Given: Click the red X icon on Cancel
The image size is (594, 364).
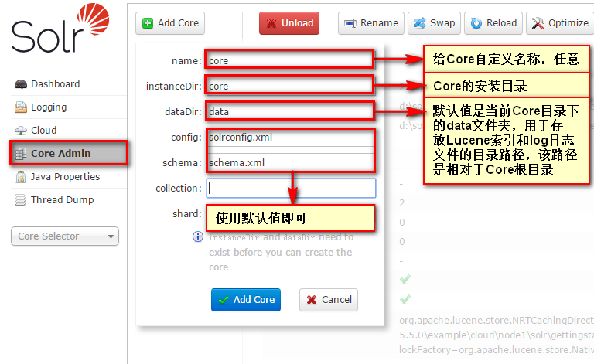Looking at the screenshot, I should point(312,300).
